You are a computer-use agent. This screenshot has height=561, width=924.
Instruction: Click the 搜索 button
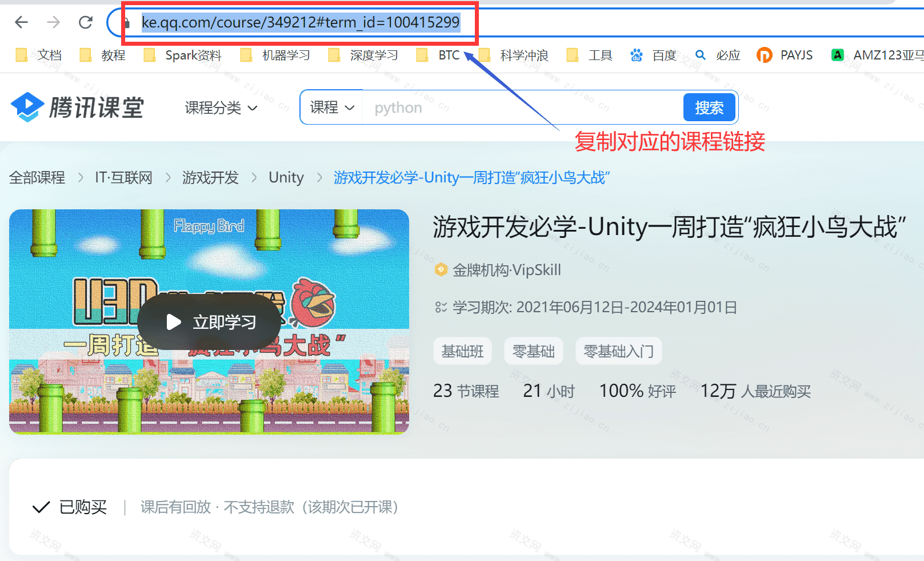click(x=709, y=107)
